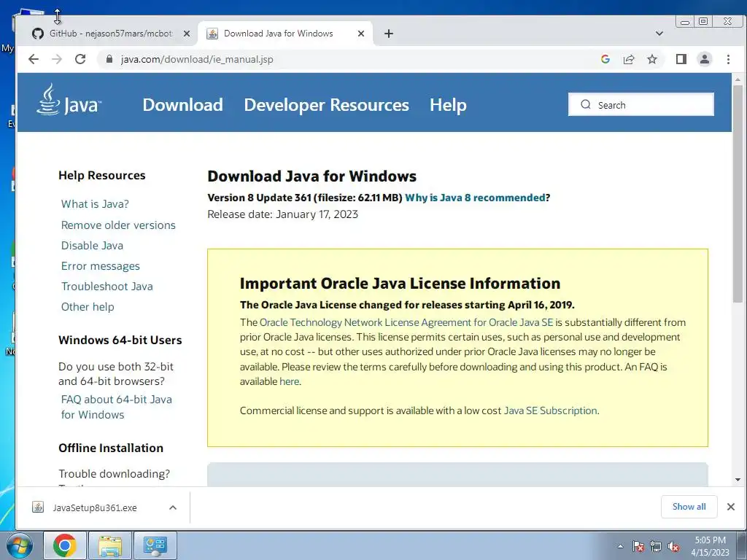Open the tab search dropdown chevron

pos(659,34)
